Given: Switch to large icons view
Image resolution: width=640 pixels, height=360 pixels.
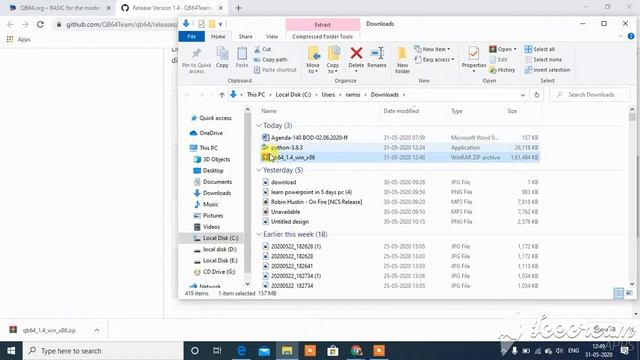Looking at the screenshot, I should [x=629, y=293].
